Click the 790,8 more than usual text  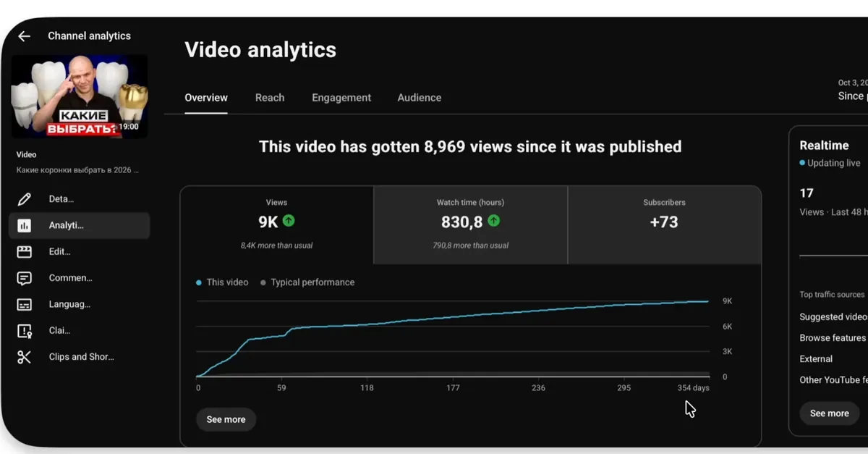(471, 246)
